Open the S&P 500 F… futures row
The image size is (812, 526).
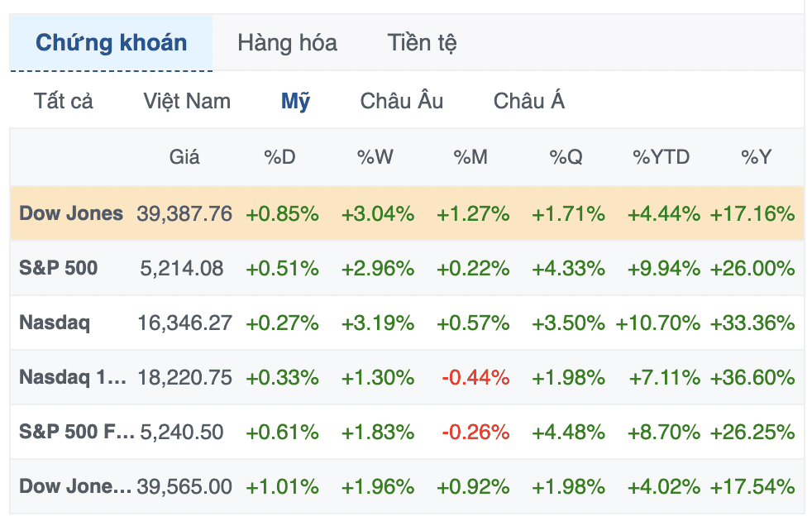407,432
